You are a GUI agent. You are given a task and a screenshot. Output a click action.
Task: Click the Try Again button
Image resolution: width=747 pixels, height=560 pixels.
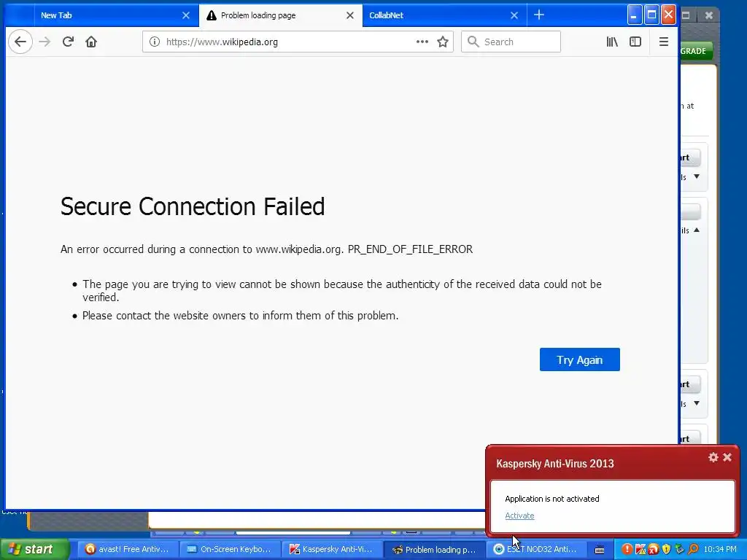coord(579,359)
